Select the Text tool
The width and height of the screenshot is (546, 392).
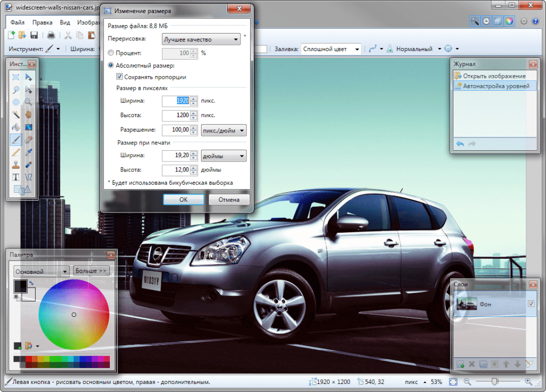(x=16, y=177)
